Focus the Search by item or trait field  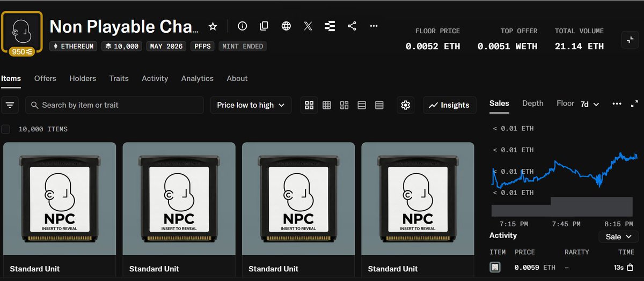[114, 105]
